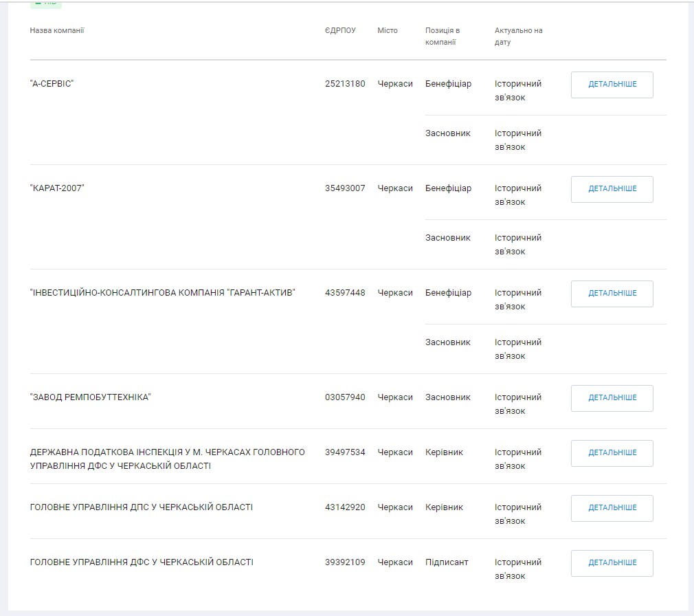The image size is (694, 616).
Task: Click the "ЗАВОД РЕМПОБУТТЕХНІКА" company name
Action: [90, 397]
